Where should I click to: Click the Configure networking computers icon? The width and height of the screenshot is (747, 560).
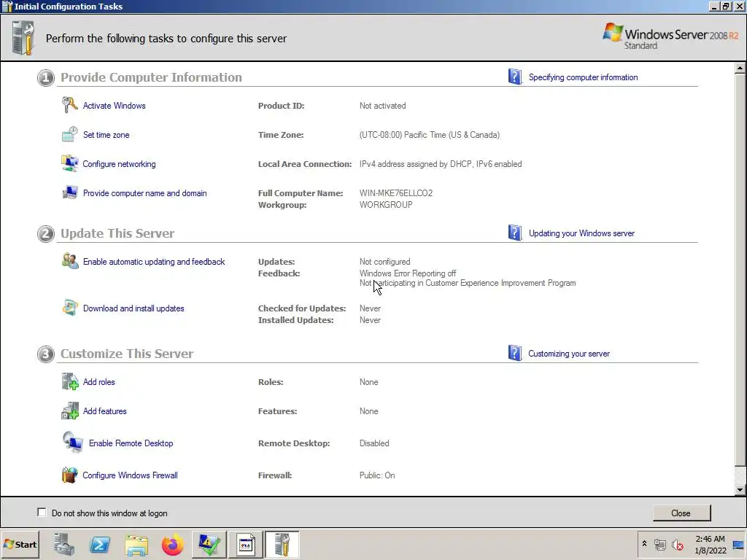[x=69, y=163]
